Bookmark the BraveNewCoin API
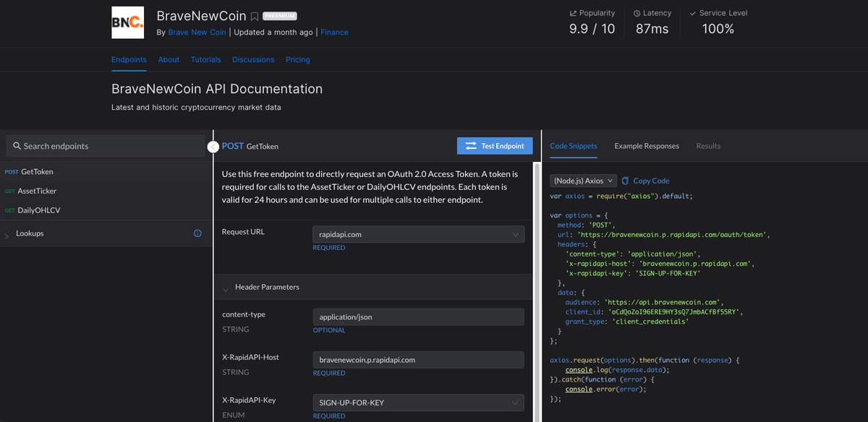Viewport: 868px width, 422px height. pyautogui.click(x=255, y=16)
